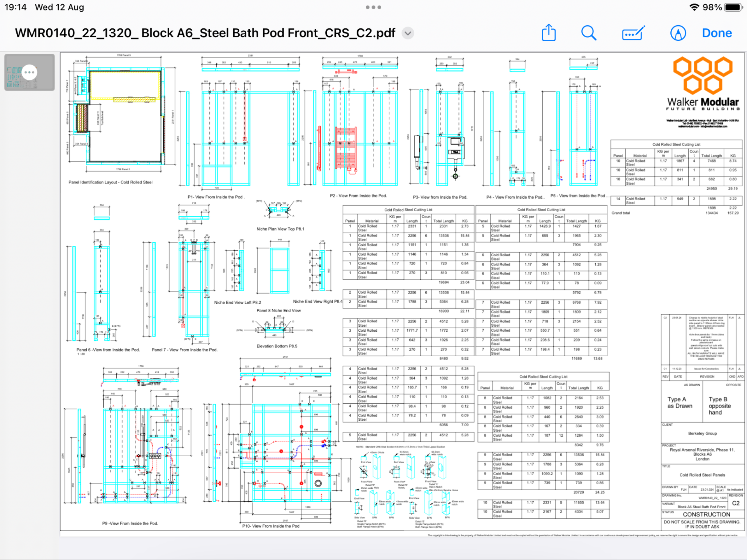Tap 'P2 - View From Inside the Pod' label
The image size is (747, 560).
[358, 196]
